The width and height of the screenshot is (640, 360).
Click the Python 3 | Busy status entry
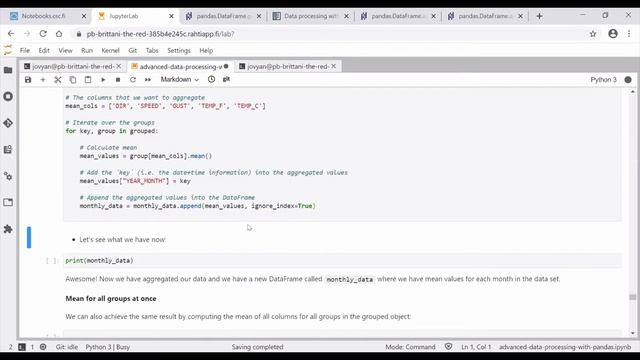click(108, 347)
